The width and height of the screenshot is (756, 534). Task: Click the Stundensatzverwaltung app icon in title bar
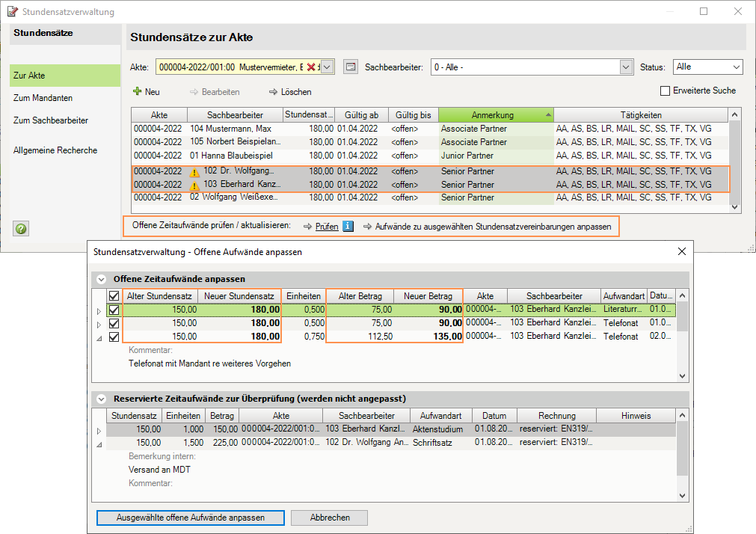12,11
